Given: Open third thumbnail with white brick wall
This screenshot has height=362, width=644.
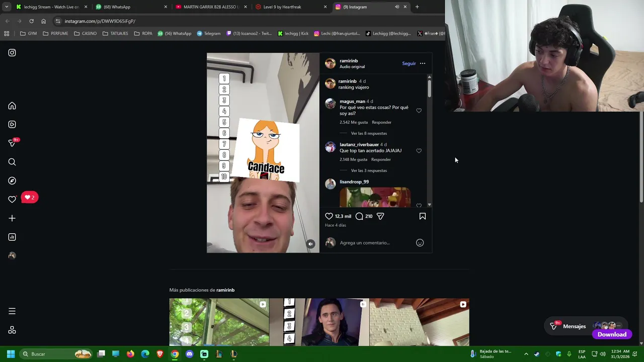Looking at the screenshot, I should [x=419, y=322].
